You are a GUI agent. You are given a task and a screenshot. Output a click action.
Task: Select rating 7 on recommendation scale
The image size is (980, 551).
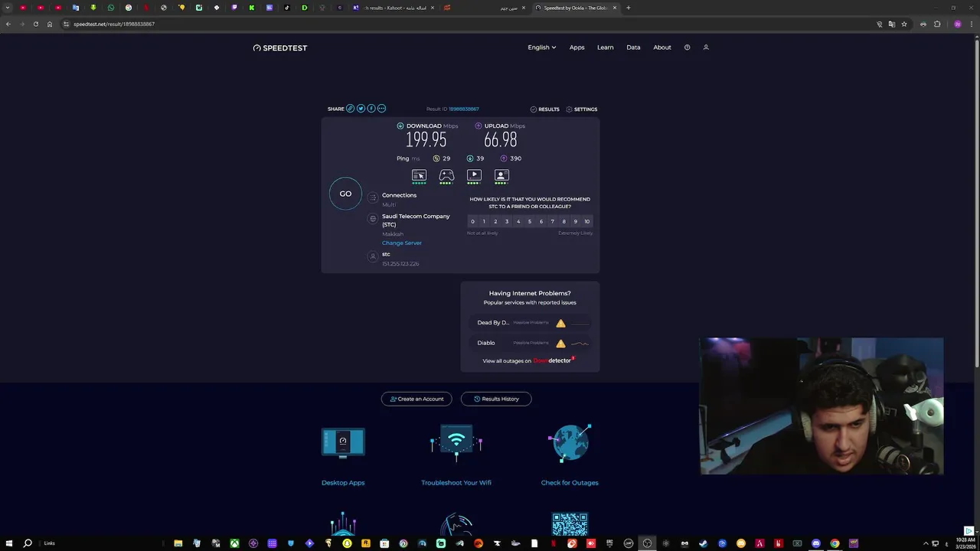pyautogui.click(x=553, y=221)
